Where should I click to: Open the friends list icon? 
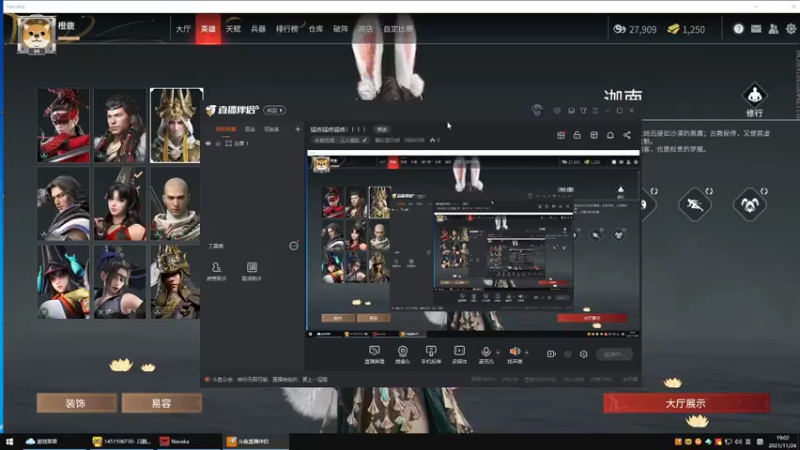tap(773, 29)
